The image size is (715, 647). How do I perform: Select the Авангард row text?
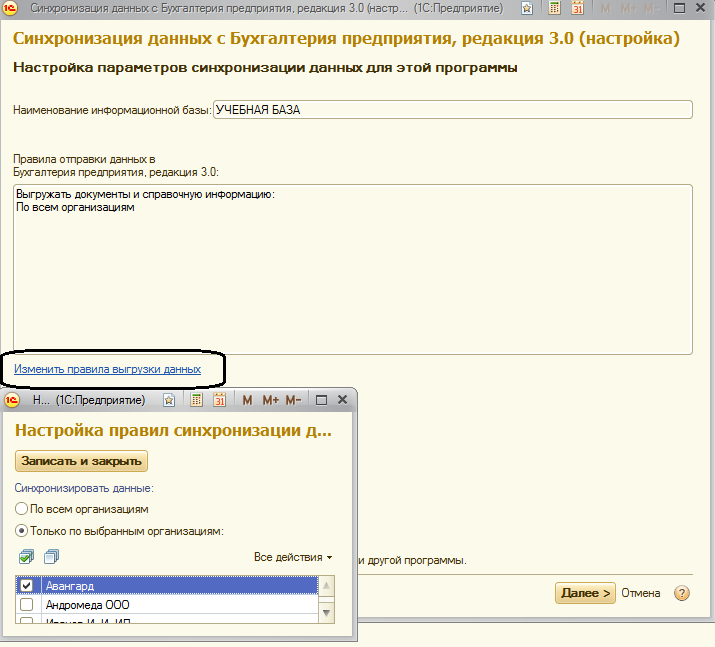[70, 586]
